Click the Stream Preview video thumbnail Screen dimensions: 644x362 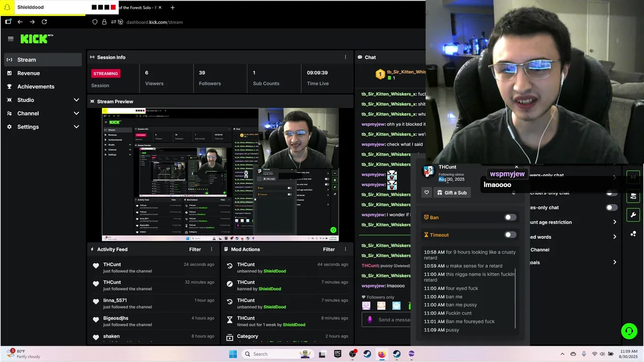point(220,175)
